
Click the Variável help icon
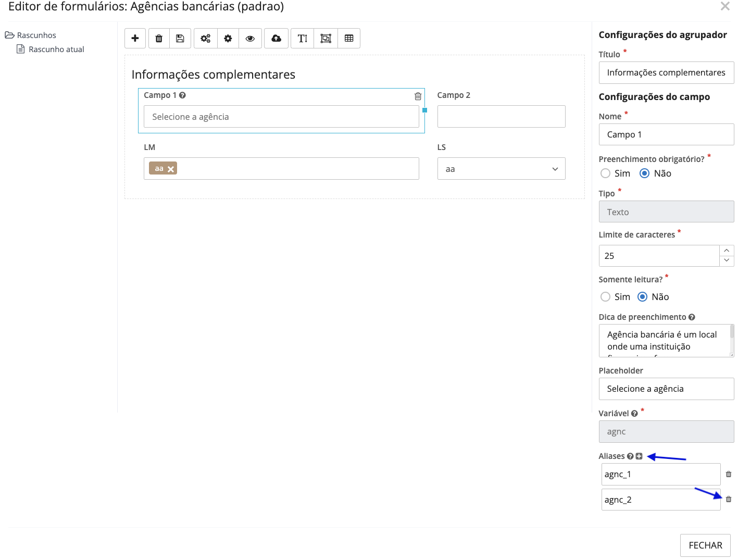pos(634,414)
